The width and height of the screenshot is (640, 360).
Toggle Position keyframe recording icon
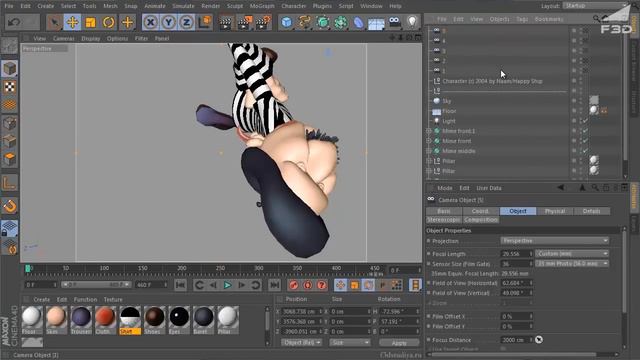click(x=340, y=285)
